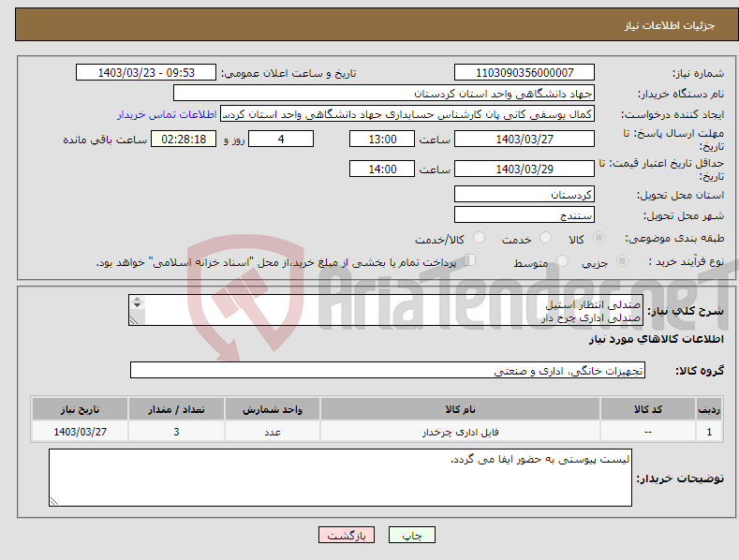This screenshot has width=739, height=560.
Task: Click the item name فایل اداری چرخدار cell
Action: [x=460, y=432]
